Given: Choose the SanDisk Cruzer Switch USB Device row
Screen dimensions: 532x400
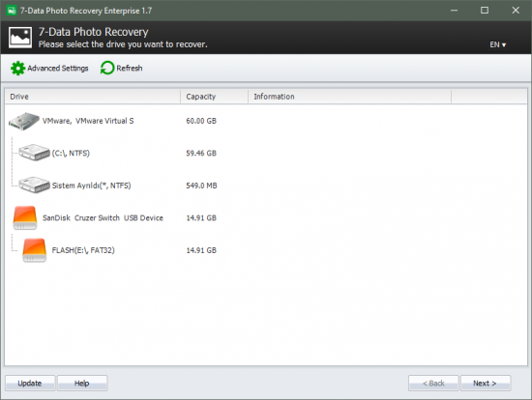Looking at the screenshot, I should (x=266, y=217).
